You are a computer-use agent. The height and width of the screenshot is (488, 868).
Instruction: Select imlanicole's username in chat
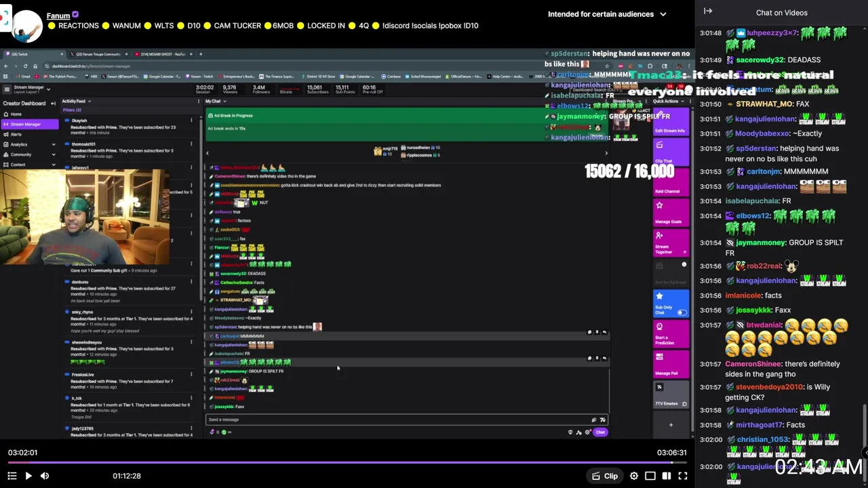tap(743, 296)
